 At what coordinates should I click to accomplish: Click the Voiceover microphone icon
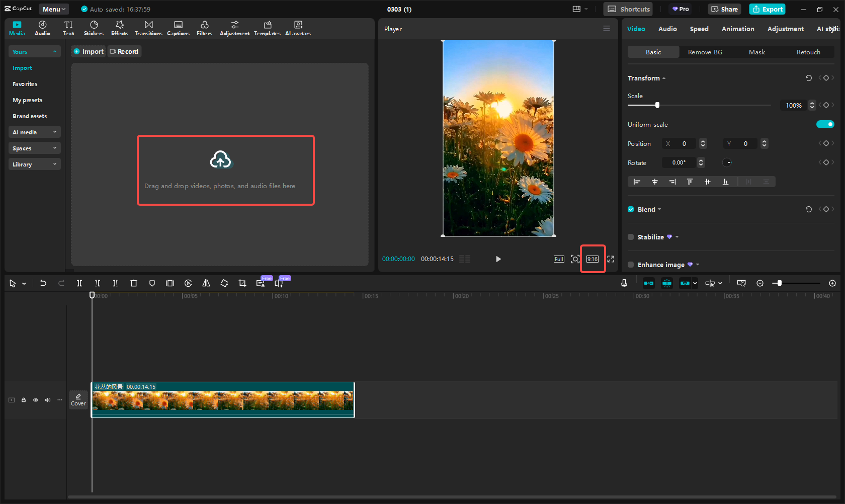point(624,283)
